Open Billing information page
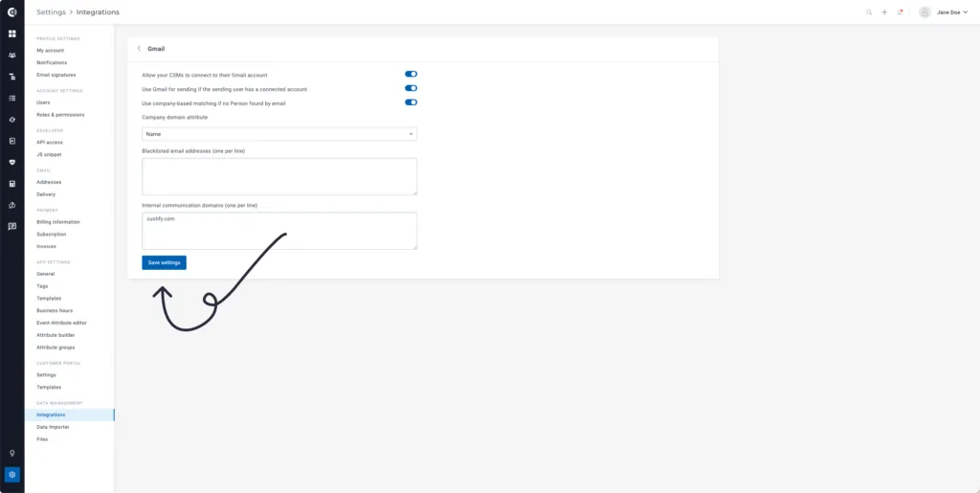 [58, 222]
